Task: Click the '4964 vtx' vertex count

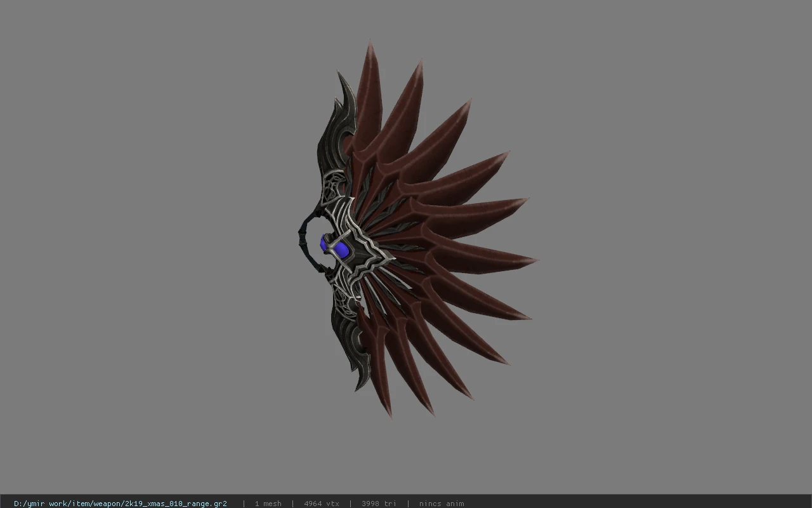Action: (x=322, y=504)
